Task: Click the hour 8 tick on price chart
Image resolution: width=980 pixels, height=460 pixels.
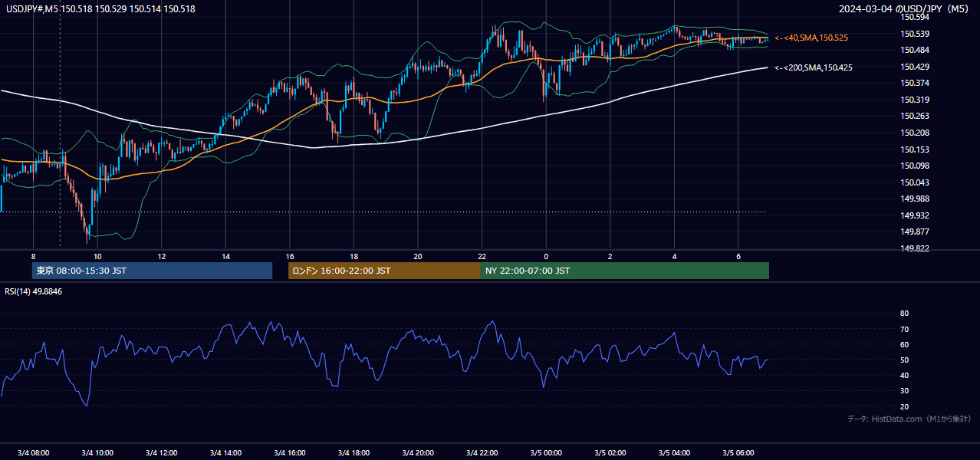Action: click(33, 256)
